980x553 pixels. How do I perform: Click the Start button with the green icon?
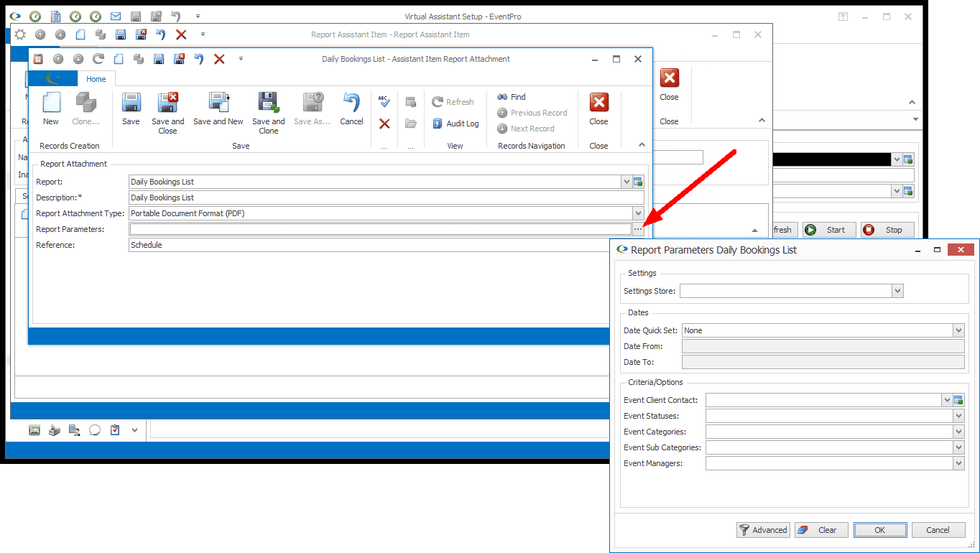coord(829,230)
